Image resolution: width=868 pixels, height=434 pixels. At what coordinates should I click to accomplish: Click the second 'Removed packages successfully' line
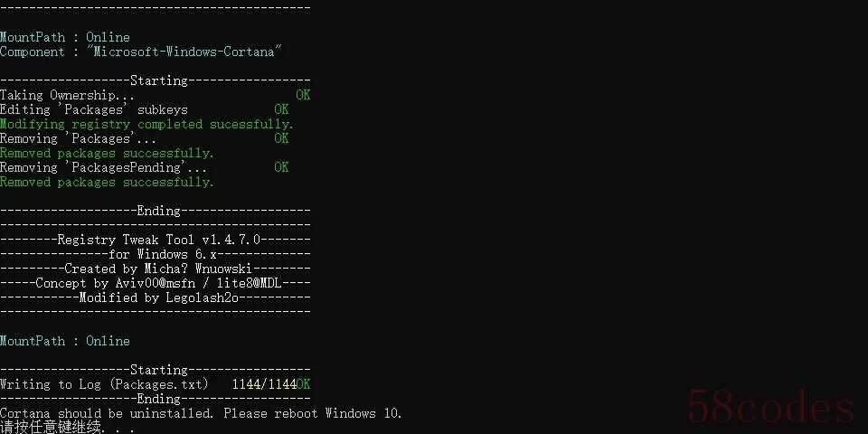[107, 182]
